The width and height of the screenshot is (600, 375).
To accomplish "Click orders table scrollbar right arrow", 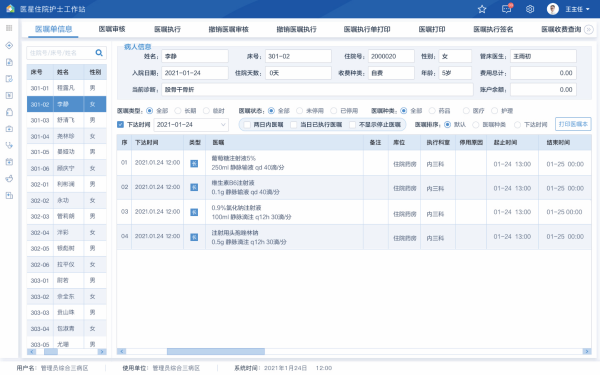I will pyautogui.click(x=587, y=351).
